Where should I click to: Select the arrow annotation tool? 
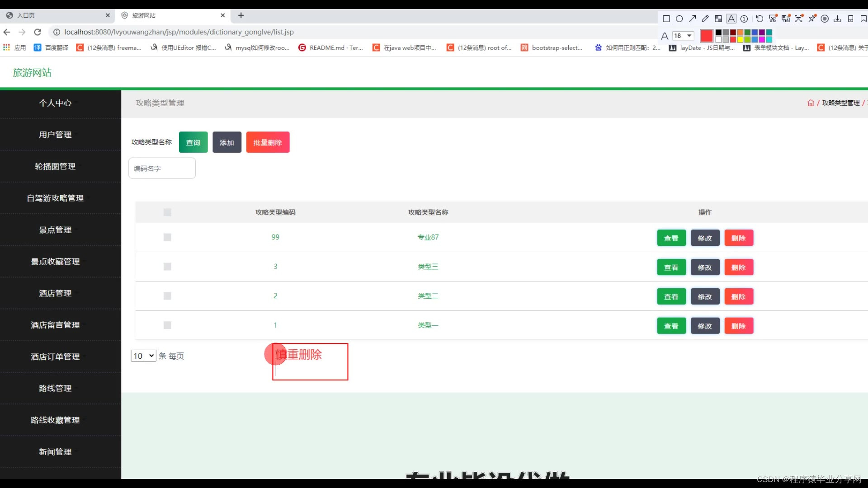(692, 19)
